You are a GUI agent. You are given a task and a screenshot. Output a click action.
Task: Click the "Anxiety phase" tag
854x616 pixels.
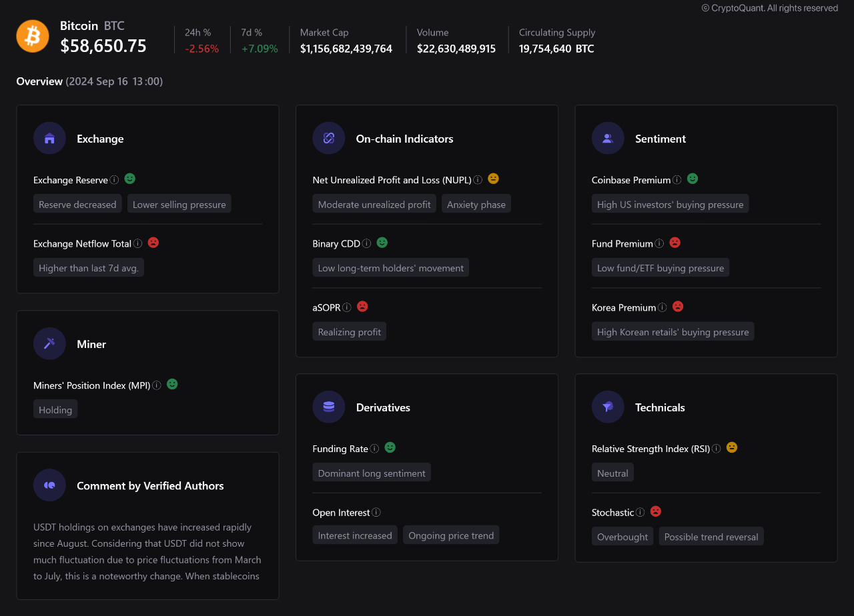click(x=476, y=204)
